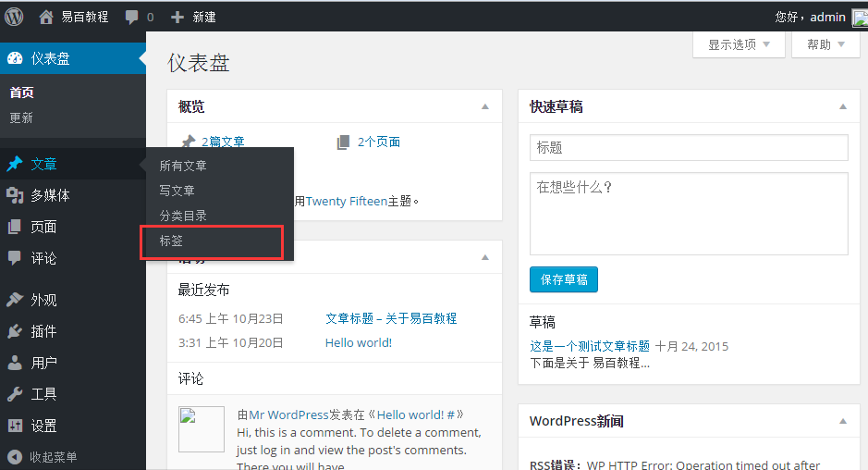The width and height of the screenshot is (868, 470).
Task: Expand the 显示选项 screen options dropdown
Action: point(739,44)
